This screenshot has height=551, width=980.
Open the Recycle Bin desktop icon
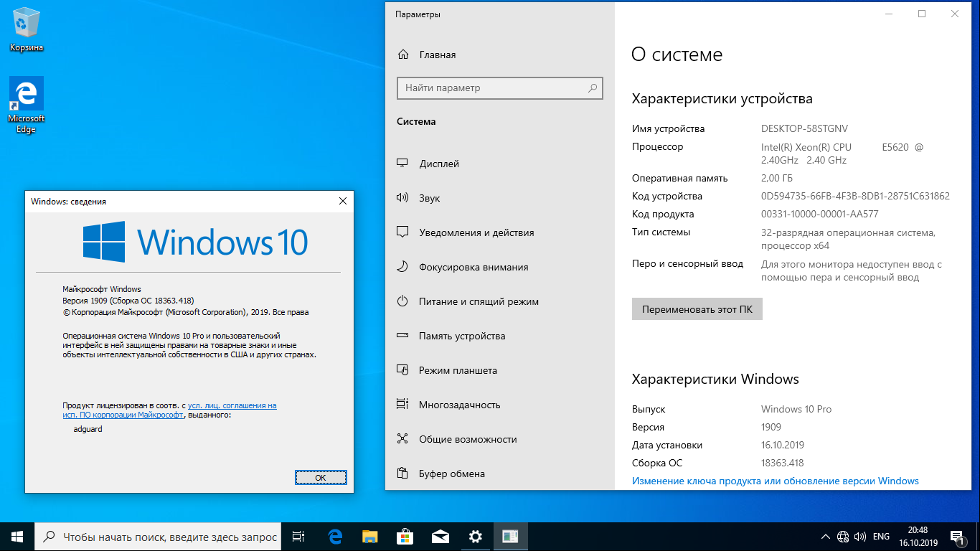tap(27, 30)
